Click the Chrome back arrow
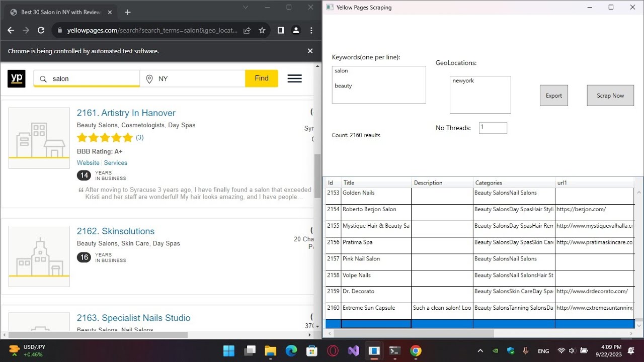 coord(11,30)
